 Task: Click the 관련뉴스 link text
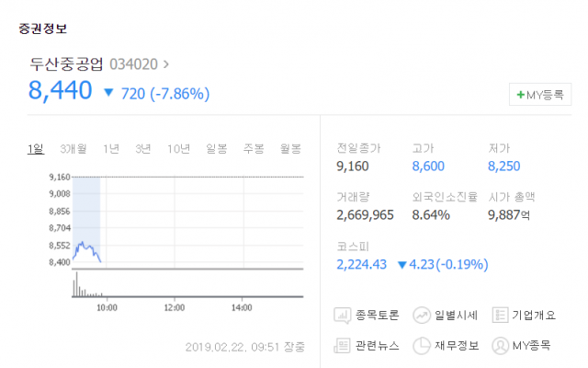pyautogui.click(x=377, y=345)
